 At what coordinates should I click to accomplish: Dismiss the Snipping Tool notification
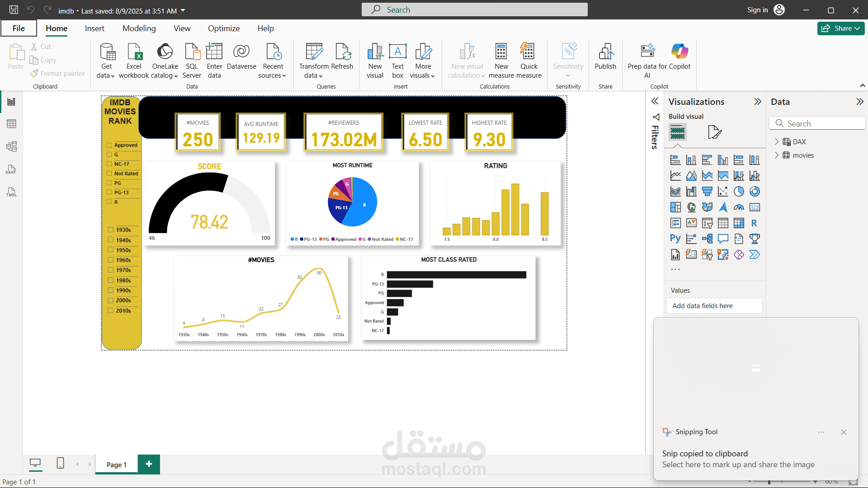tap(844, 432)
